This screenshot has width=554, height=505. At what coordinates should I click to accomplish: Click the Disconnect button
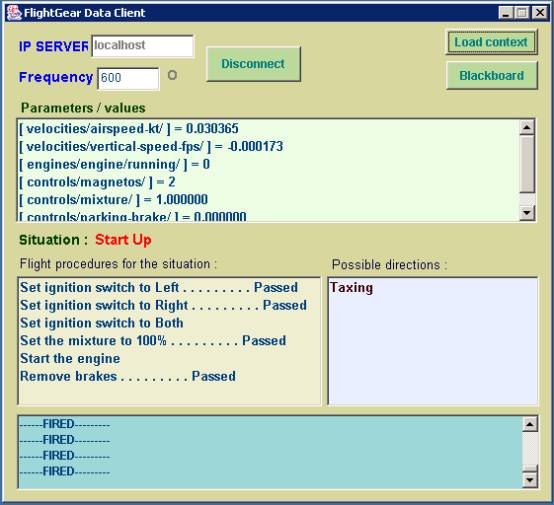[x=253, y=64]
